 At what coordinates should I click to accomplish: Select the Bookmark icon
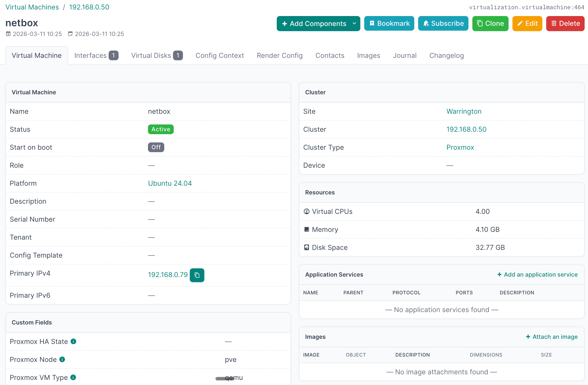pyautogui.click(x=372, y=23)
